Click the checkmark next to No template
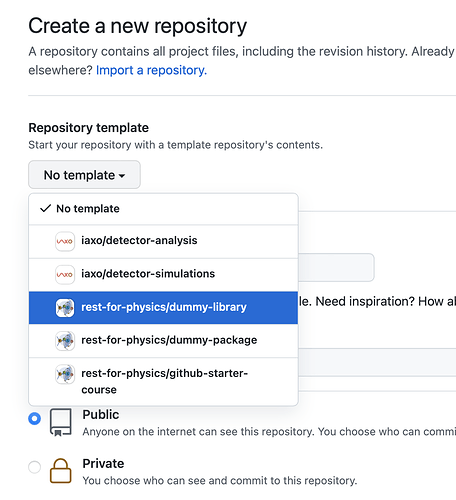This screenshot has height=500, width=456. (x=45, y=208)
